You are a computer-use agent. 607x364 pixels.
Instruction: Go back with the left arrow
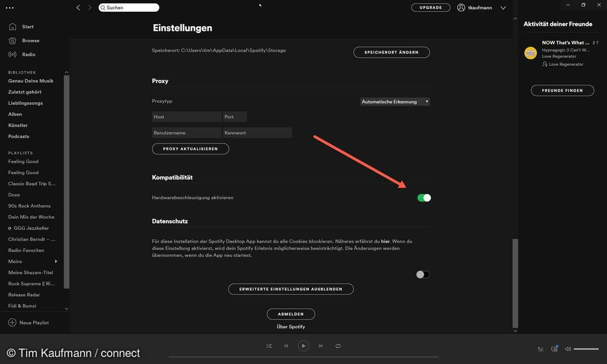[78, 8]
